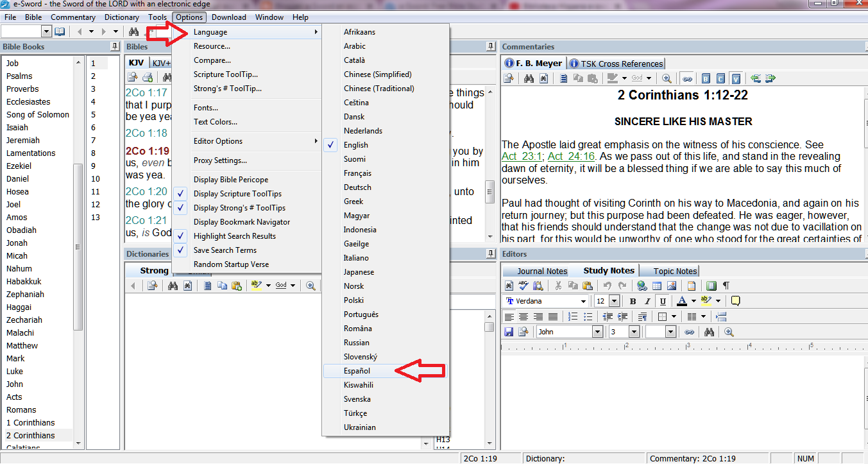Create a numbered list in the editor
The height and width of the screenshot is (464, 868).
tap(573, 316)
